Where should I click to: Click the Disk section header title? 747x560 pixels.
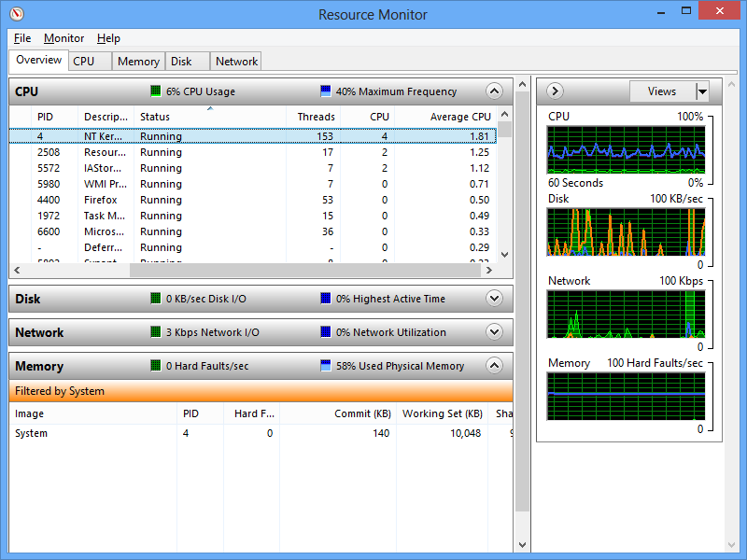(x=28, y=299)
